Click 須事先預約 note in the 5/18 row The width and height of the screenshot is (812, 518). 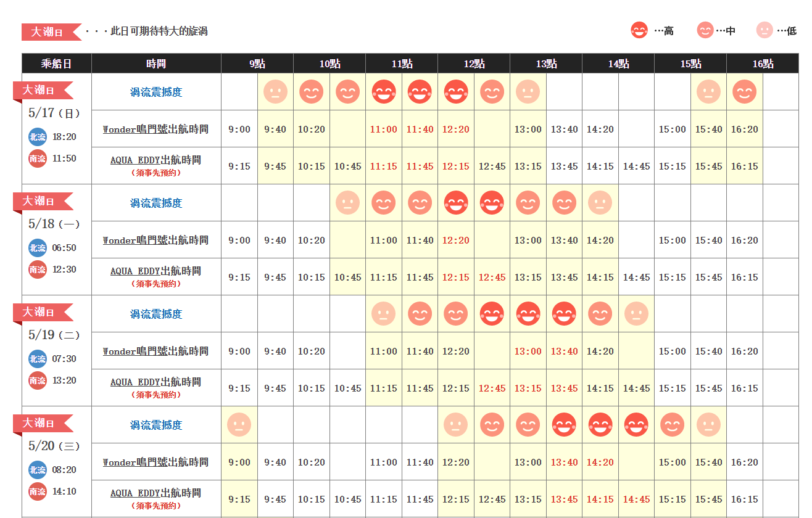156,284
